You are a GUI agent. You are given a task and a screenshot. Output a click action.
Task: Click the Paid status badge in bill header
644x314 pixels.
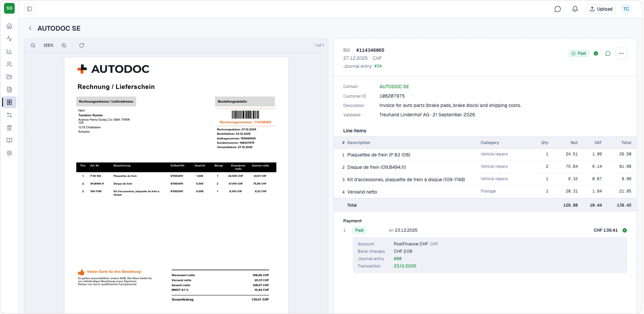[579, 54]
